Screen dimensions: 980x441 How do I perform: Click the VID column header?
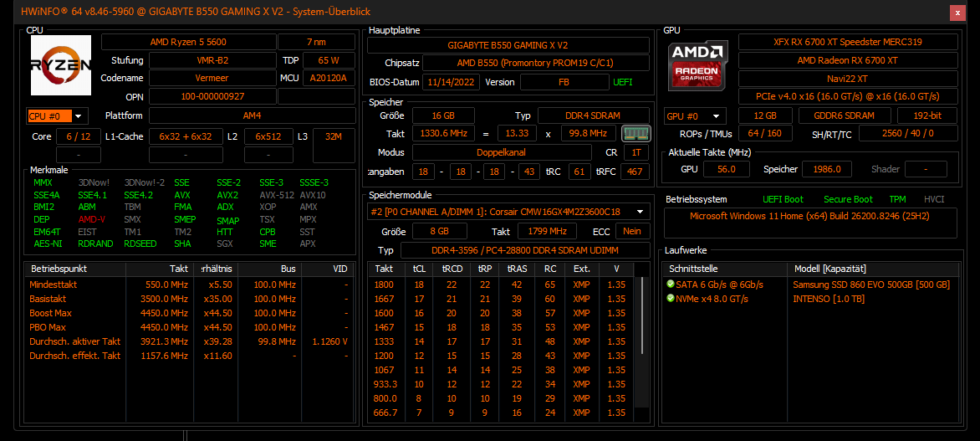coord(328,269)
